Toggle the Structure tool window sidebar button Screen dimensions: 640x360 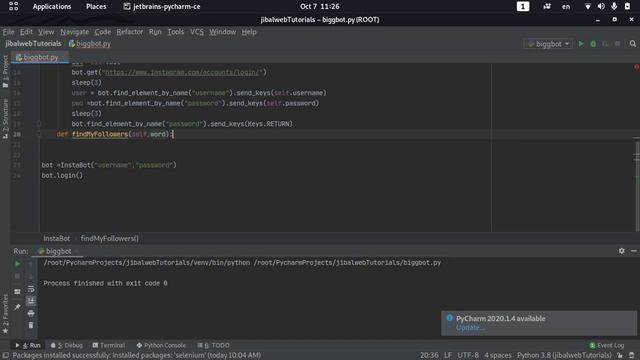click(5, 118)
